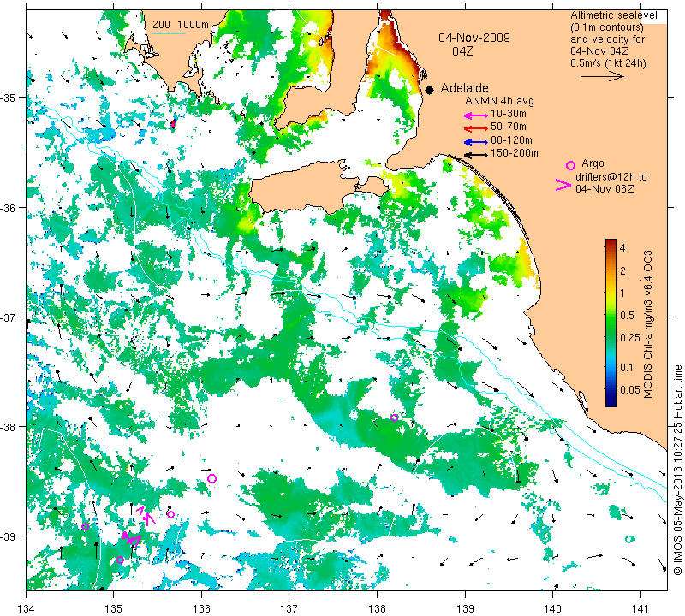Click the blue 80-120m legend arrow
The height and width of the screenshot is (616, 685).
coord(476,142)
